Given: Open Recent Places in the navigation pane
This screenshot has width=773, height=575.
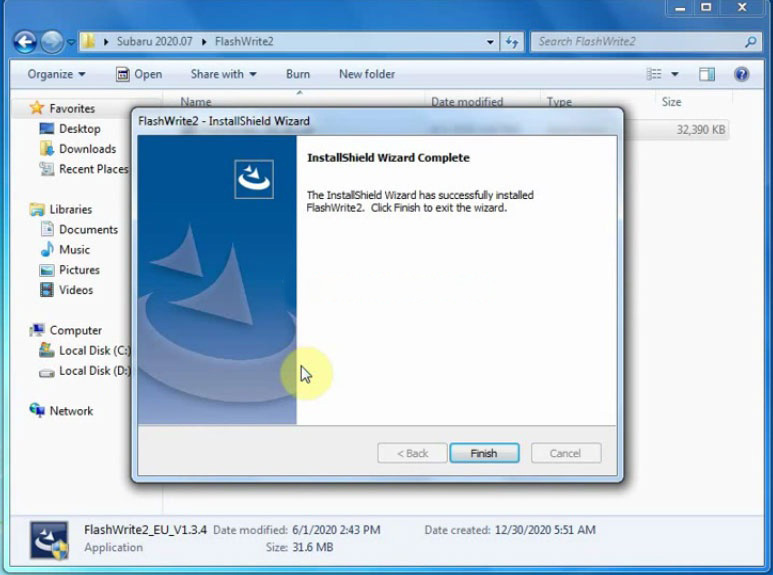Looking at the screenshot, I should point(93,169).
